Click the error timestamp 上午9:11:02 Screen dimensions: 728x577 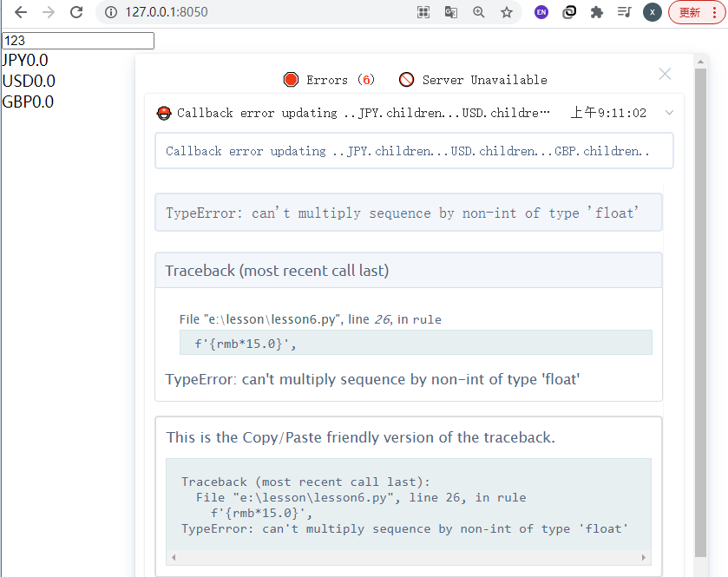tap(608, 113)
